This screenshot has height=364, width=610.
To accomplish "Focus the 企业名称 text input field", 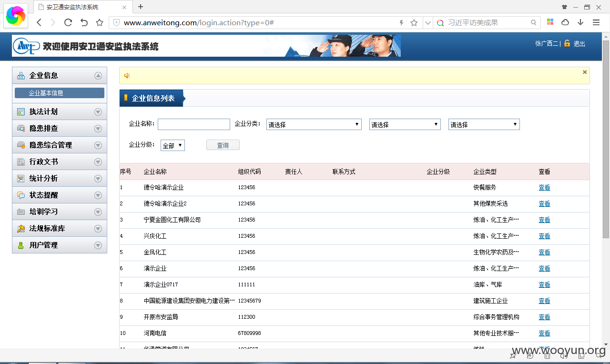I will coord(194,124).
